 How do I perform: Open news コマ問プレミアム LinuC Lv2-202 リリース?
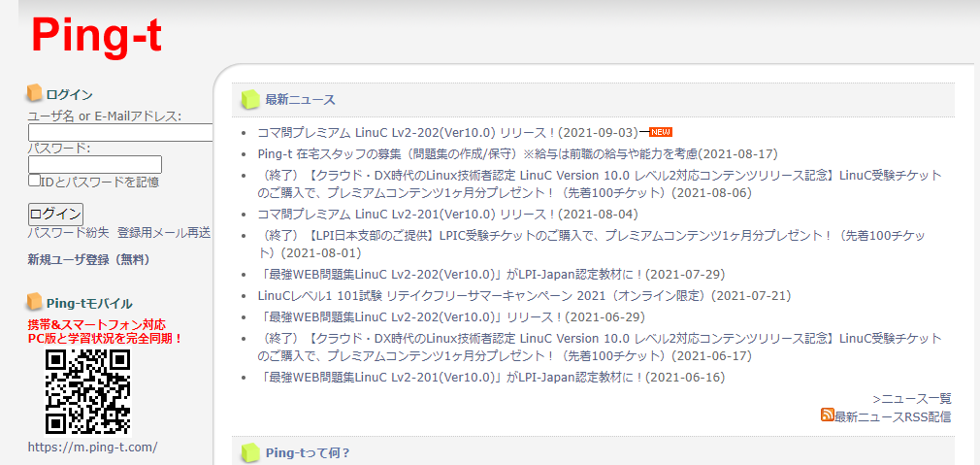(x=447, y=132)
